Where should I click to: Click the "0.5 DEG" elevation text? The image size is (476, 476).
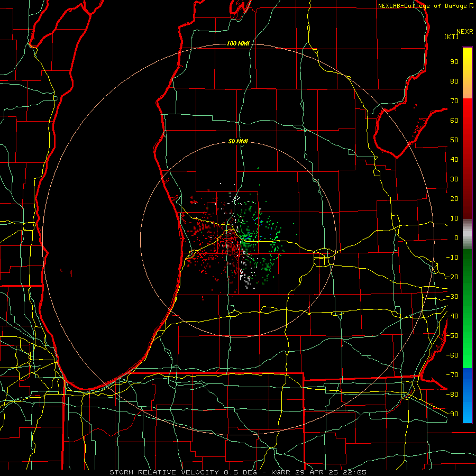click(x=241, y=472)
